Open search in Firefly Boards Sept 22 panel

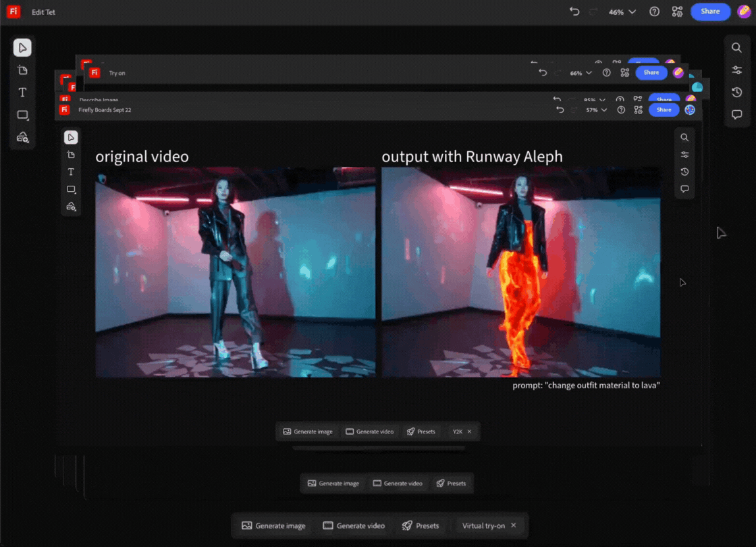point(684,138)
